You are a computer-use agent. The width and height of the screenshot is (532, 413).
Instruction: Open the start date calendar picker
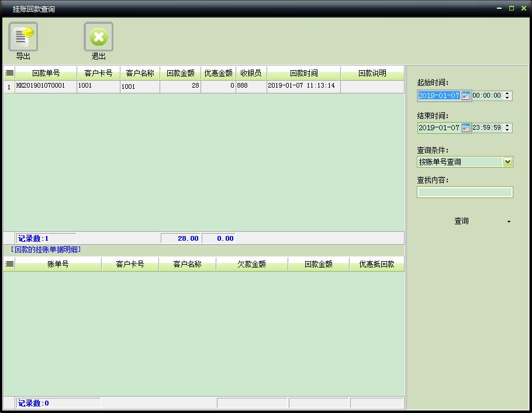pos(466,96)
